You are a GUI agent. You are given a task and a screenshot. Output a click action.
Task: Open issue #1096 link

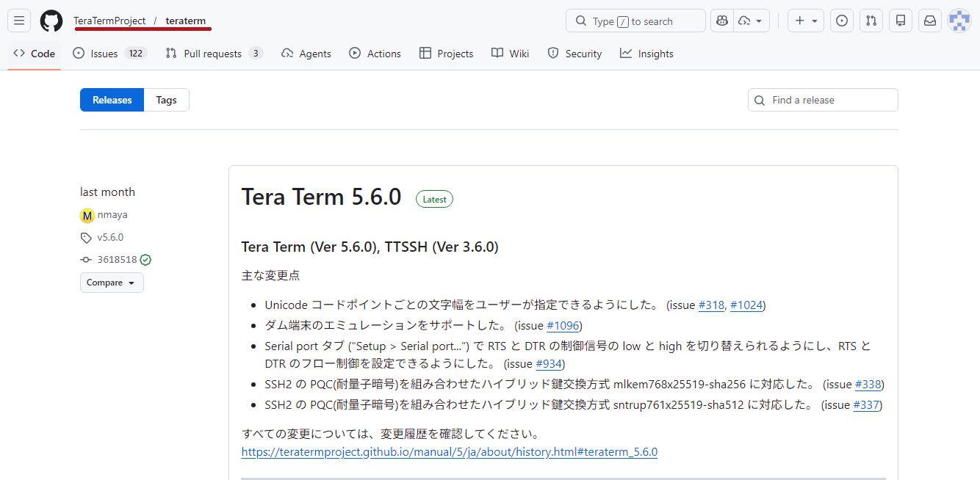[564, 325]
